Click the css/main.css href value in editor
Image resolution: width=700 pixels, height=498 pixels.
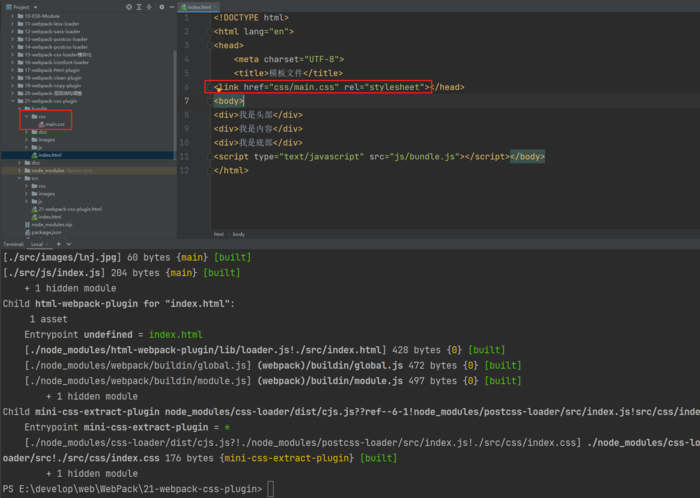tap(304, 87)
